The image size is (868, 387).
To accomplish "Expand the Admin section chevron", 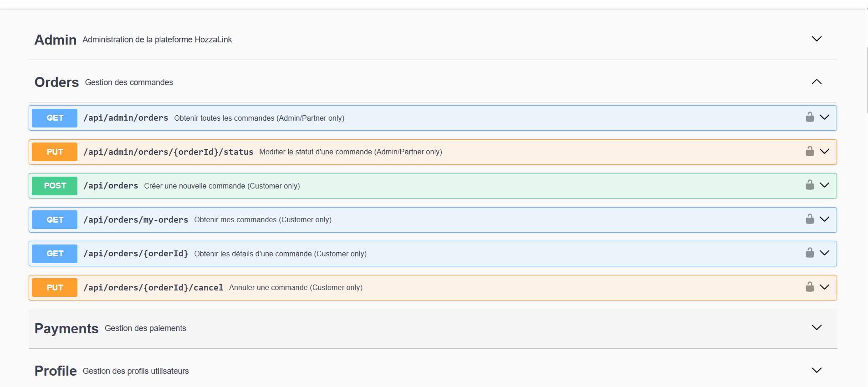I will 817,39.
